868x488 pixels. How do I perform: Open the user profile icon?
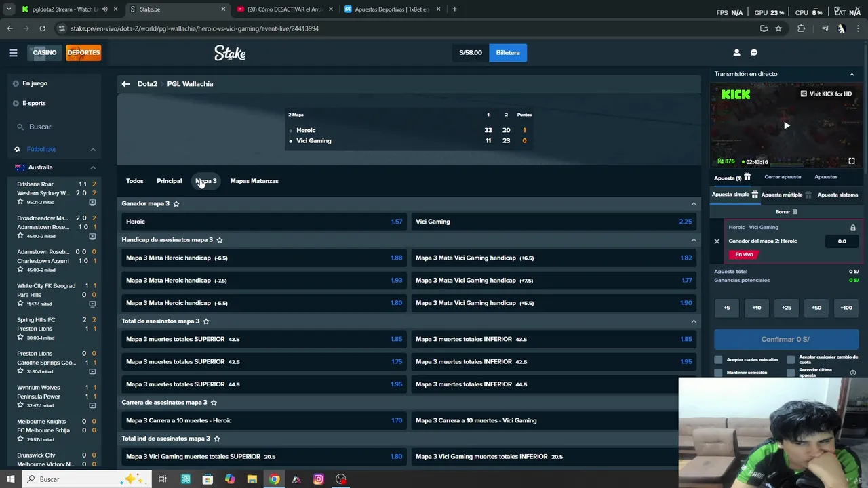[736, 52]
